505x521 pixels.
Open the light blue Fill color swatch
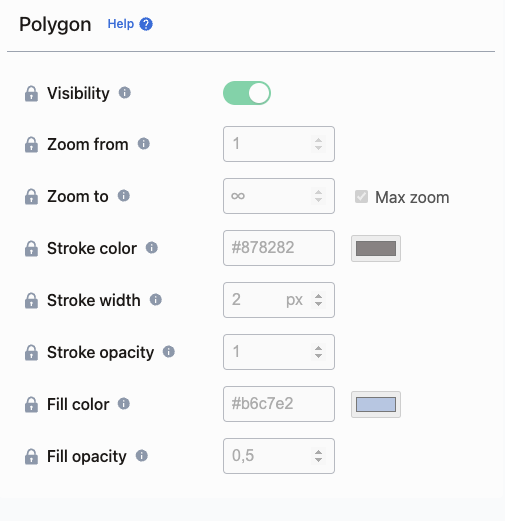pyautogui.click(x=376, y=405)
